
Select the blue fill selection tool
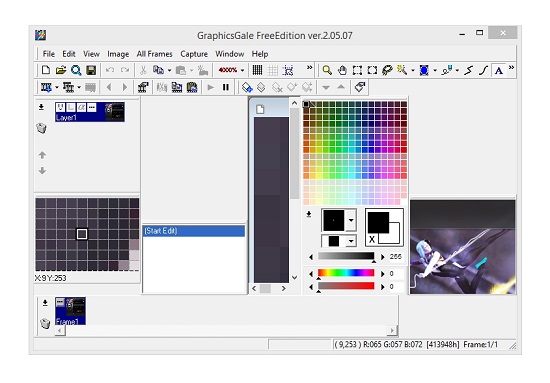click(x=424, y=70)
